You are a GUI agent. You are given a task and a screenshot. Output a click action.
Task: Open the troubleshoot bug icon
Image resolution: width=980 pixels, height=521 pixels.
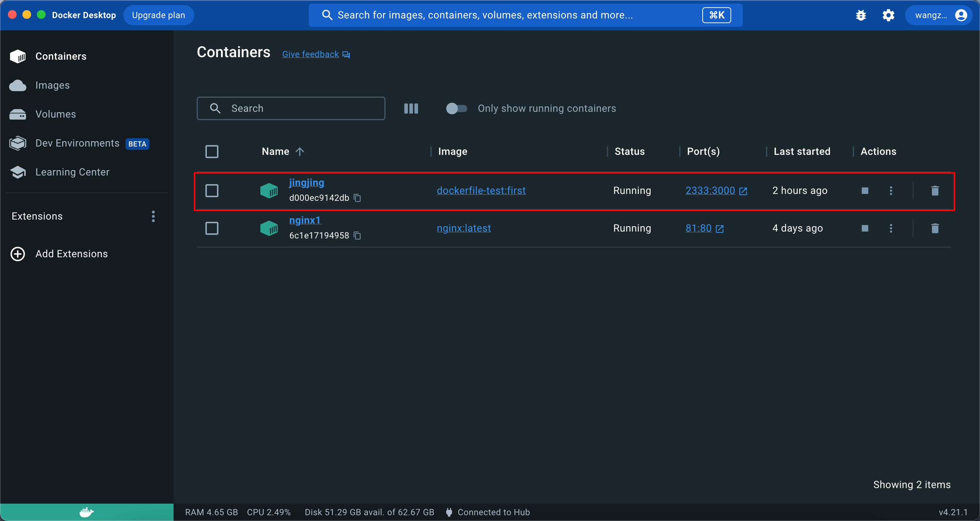click(861, 15)
